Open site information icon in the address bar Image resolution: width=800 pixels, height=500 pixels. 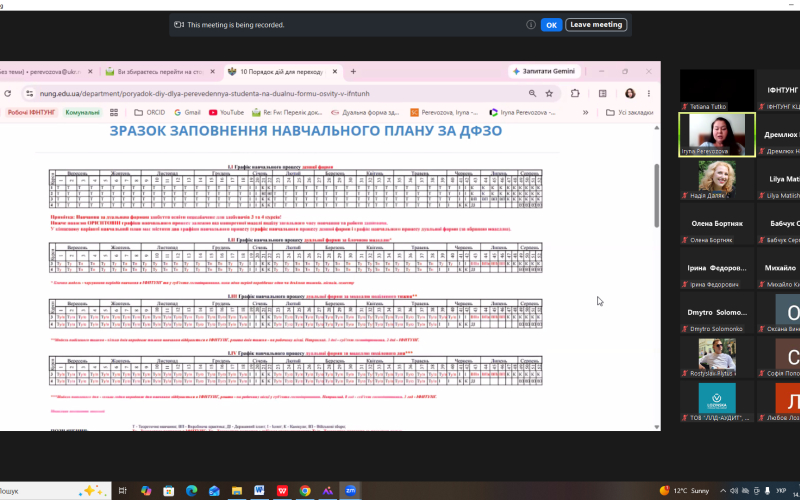pyautogui.click(x=30, y=93)
